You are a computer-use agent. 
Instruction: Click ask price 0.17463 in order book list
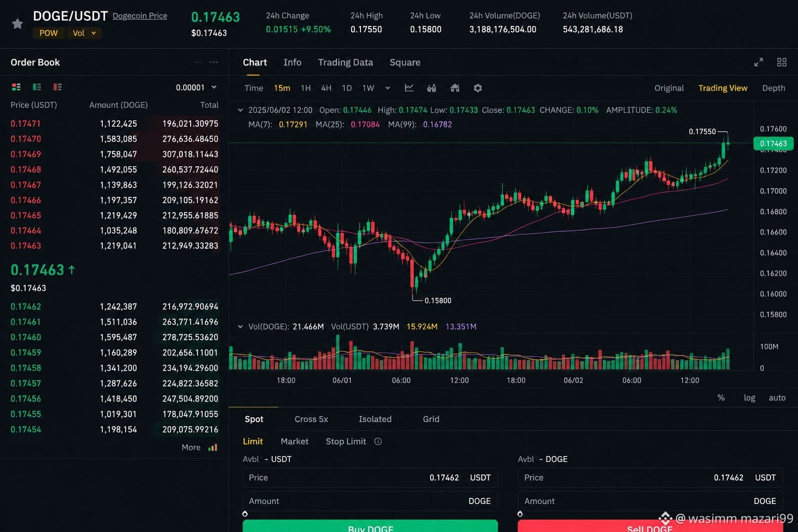point(26,246)
